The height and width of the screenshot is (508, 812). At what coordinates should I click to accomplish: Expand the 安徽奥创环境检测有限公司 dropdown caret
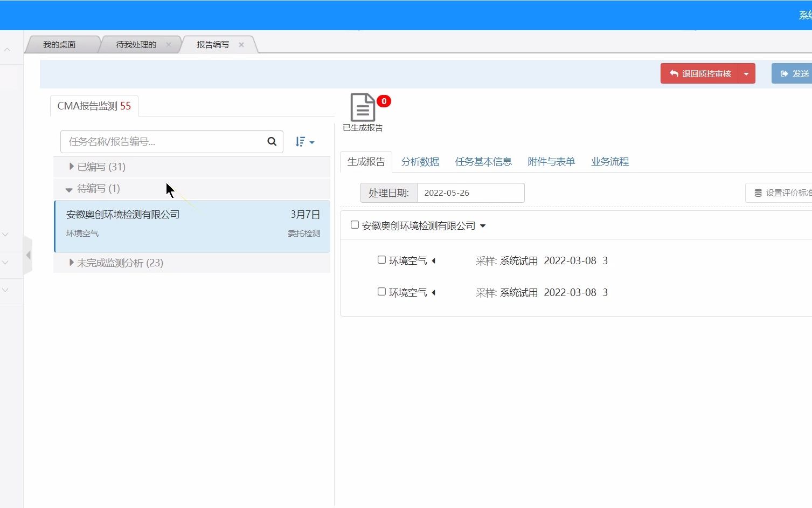(x=483, y=226)
